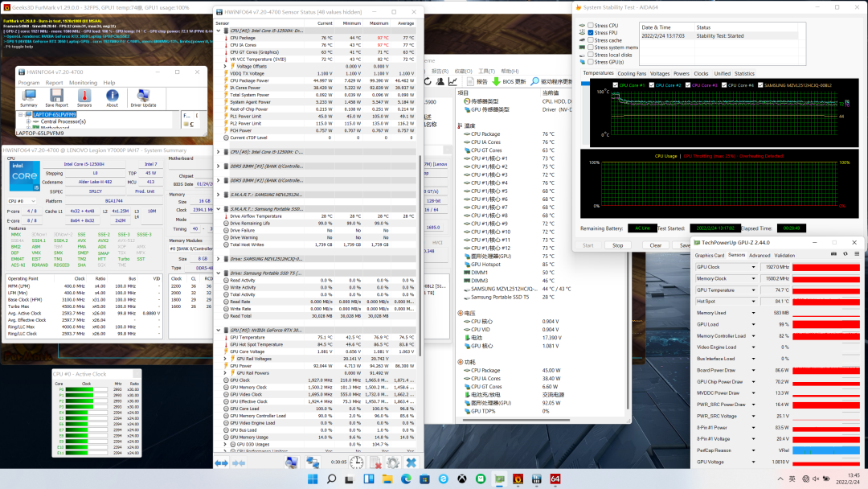Click the Clear button in stability test

pyautogui.click(x=656, y=245)
